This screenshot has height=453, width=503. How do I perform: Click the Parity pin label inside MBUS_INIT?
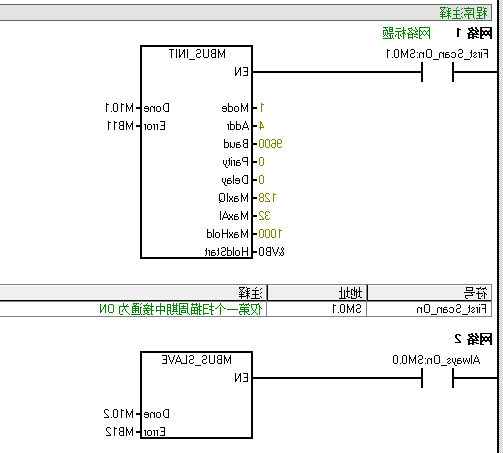[236, 162]
